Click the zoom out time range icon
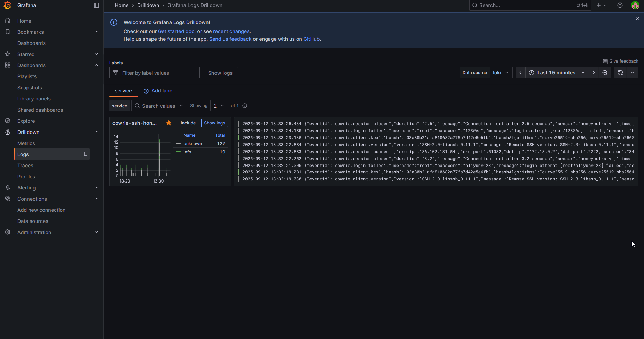Viewport: 644px width, 339px height. click(605, 73)
